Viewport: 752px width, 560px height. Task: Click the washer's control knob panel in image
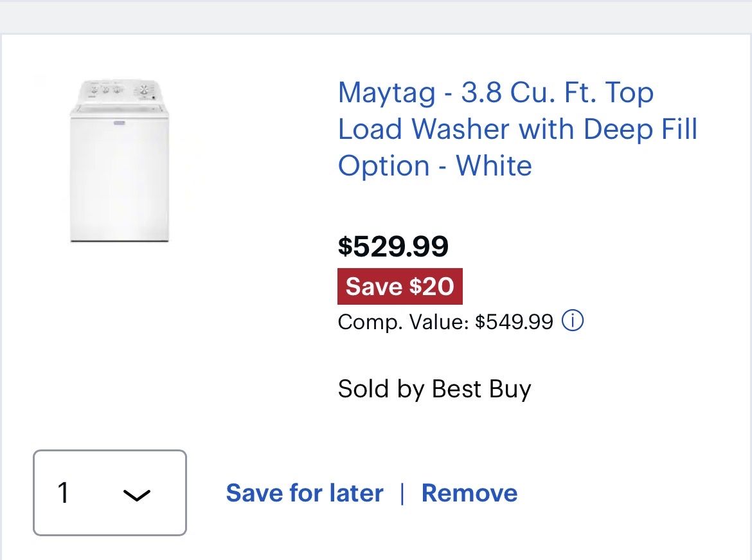(x=120, y=91)
